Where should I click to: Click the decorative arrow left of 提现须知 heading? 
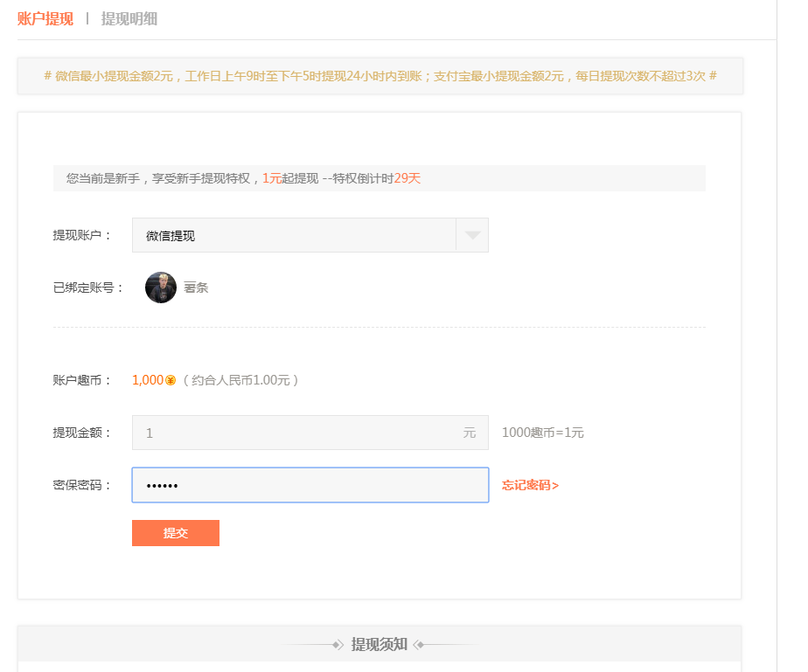point(340,642)
